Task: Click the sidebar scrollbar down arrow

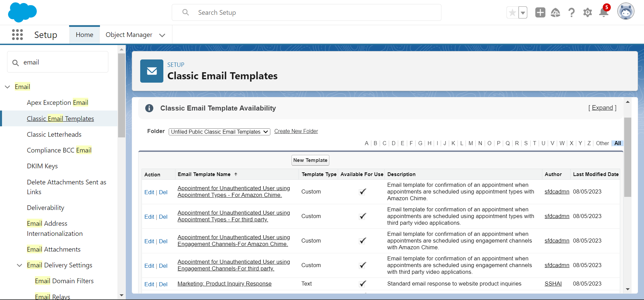Action: tap(121, 295)
